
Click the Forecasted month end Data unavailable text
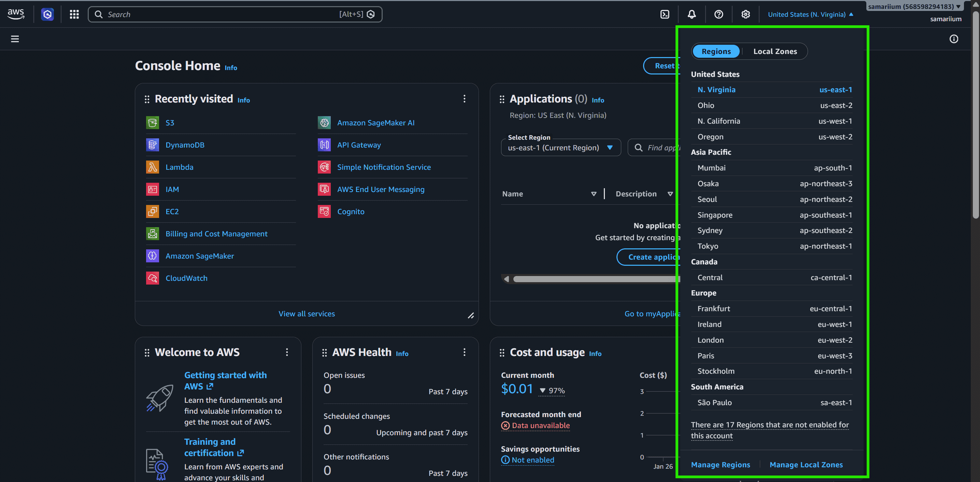point(536,426)
